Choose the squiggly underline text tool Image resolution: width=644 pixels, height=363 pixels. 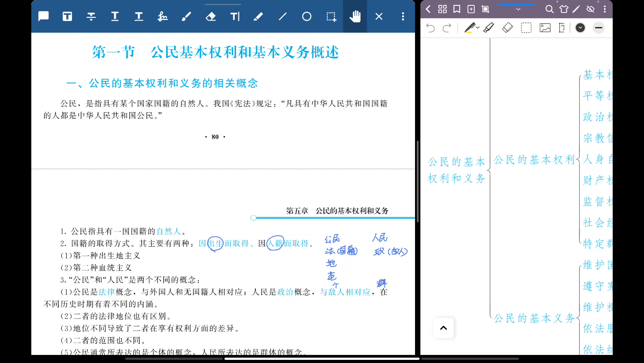pyautogui.click(x=139, y=17)
